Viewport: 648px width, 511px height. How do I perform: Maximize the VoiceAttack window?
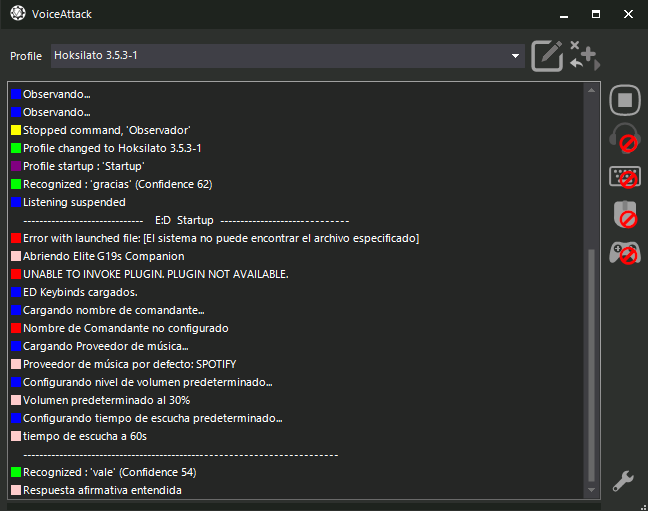pos(596,14)
